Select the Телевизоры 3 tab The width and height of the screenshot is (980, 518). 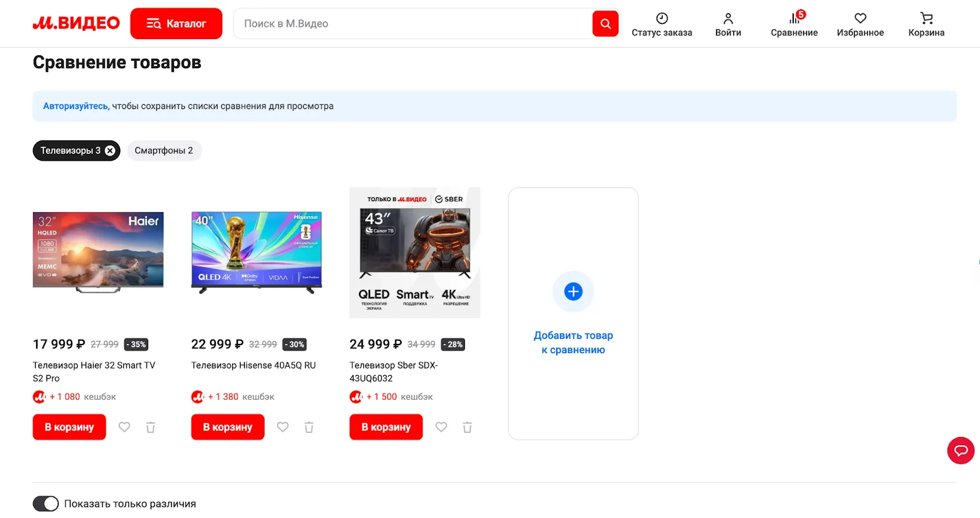(69, 151)
